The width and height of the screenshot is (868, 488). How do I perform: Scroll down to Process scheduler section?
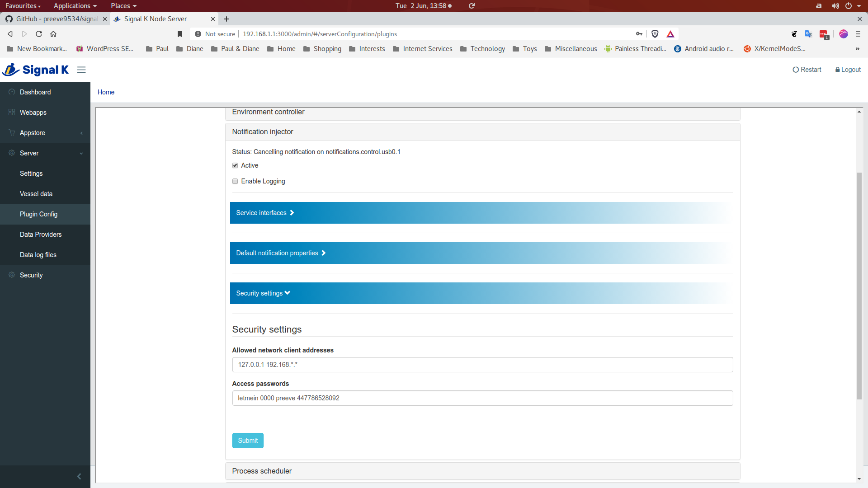pyautogui.click(x=262, y=471)
